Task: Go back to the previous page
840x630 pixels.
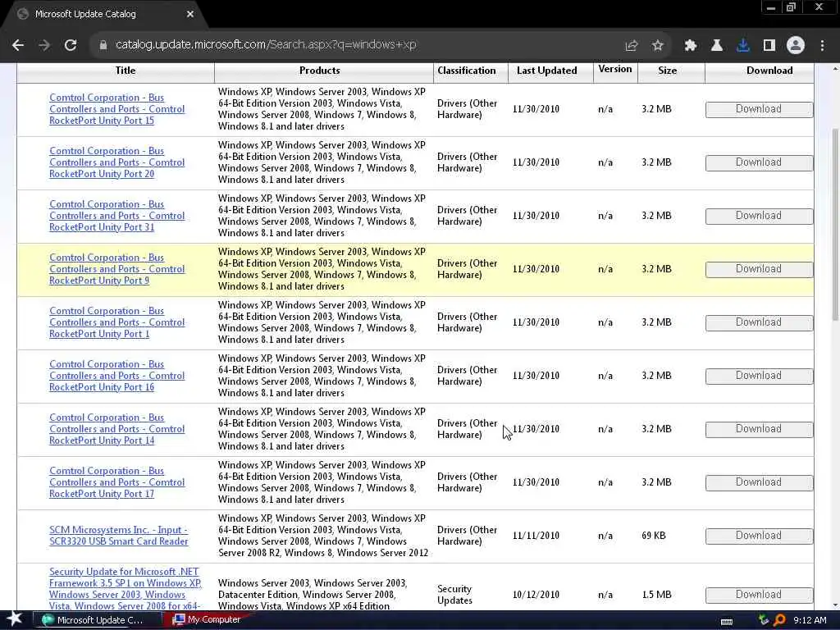Action: coord(18,45)
